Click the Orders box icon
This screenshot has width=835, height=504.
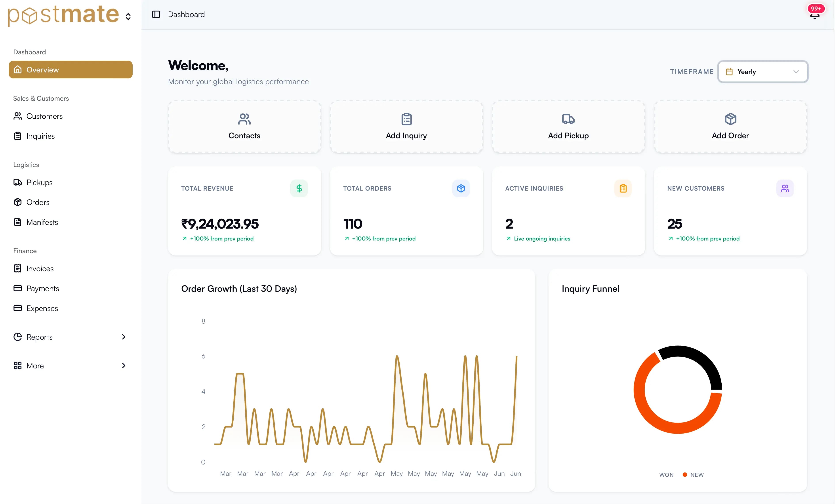18,202
